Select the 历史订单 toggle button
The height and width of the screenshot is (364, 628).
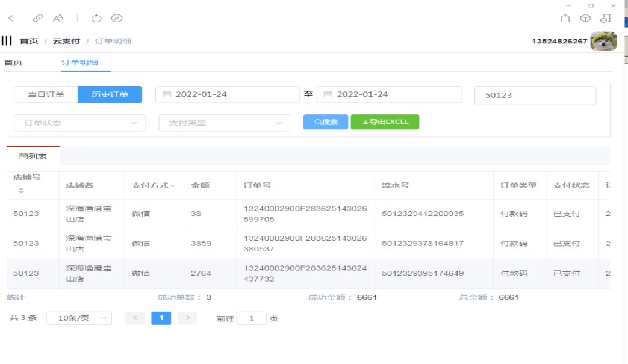point(110,94)
